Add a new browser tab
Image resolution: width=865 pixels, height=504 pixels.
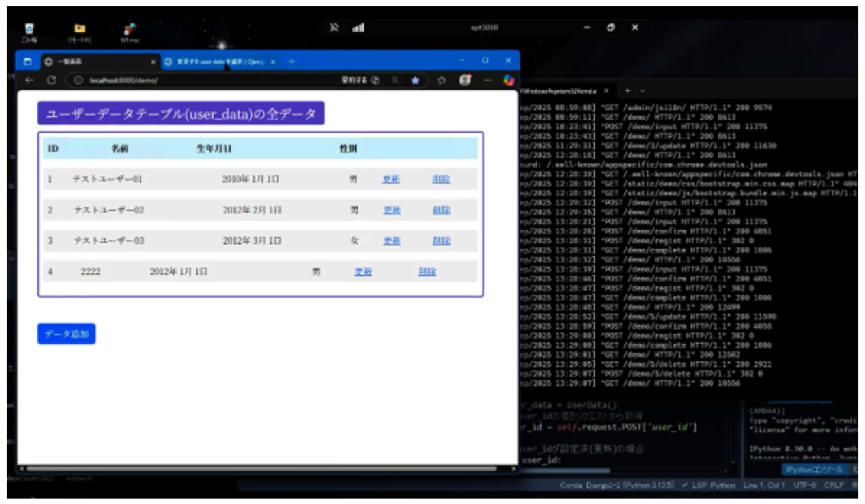(x=292, y=61)
